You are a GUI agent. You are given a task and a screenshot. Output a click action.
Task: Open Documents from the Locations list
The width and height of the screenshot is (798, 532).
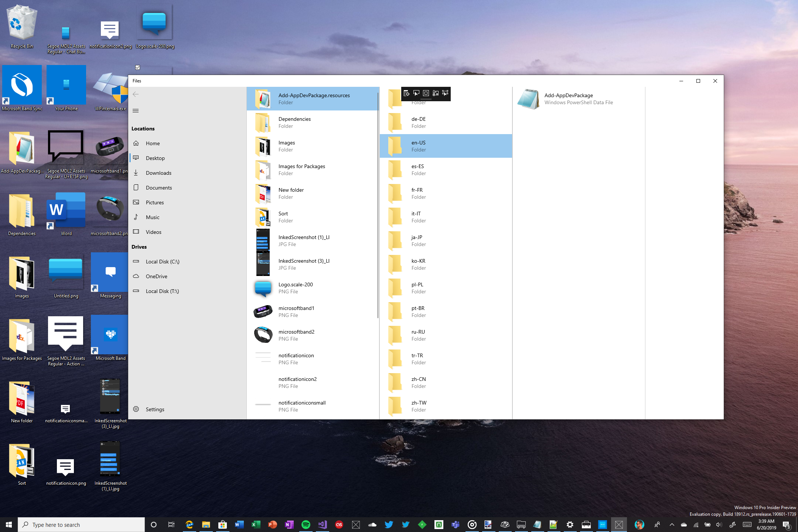click(187, 188)
